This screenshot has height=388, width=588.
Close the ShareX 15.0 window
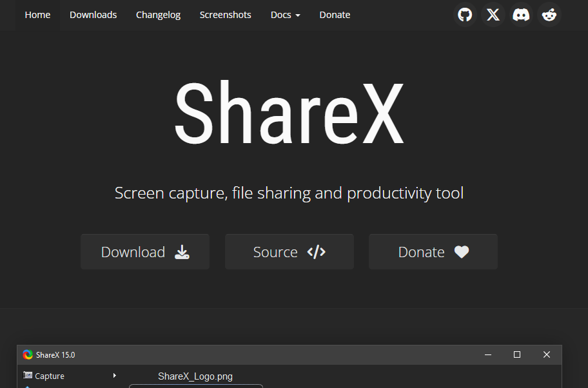click(547, 354)
